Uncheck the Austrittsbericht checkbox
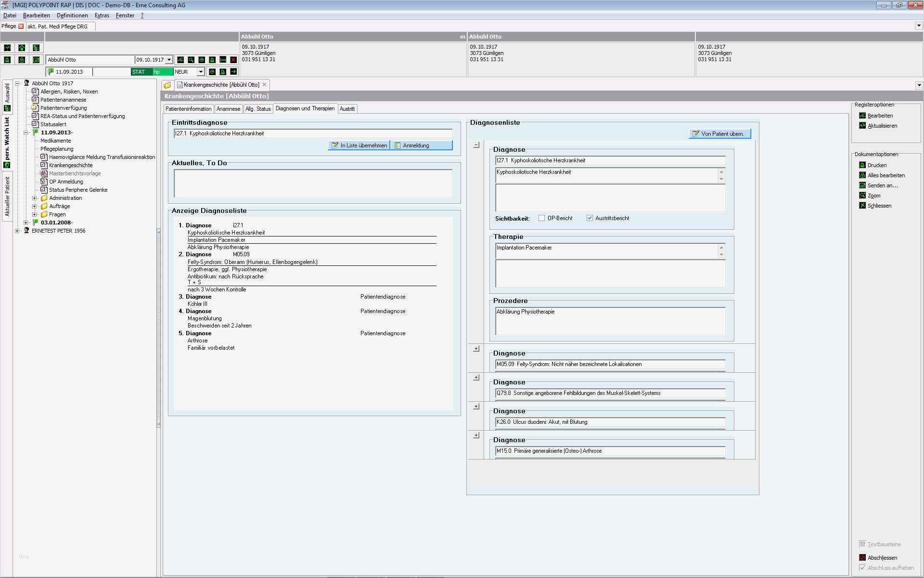924x578 pixels. tap(590, 218)
